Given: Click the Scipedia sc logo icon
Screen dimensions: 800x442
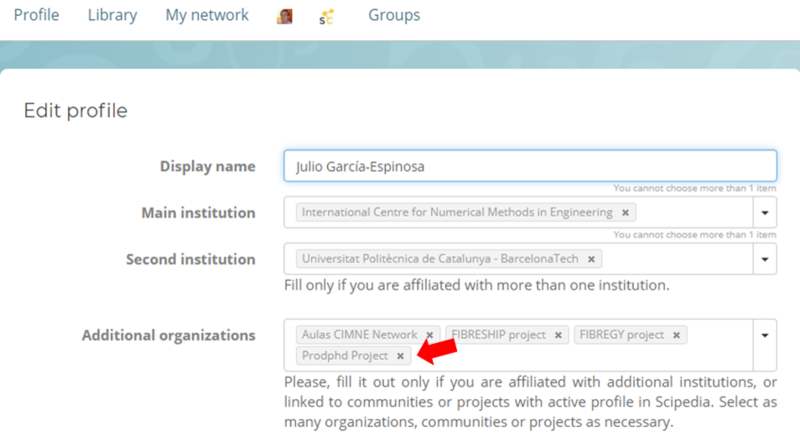Looking at the screenshot, I should (326, 16).
